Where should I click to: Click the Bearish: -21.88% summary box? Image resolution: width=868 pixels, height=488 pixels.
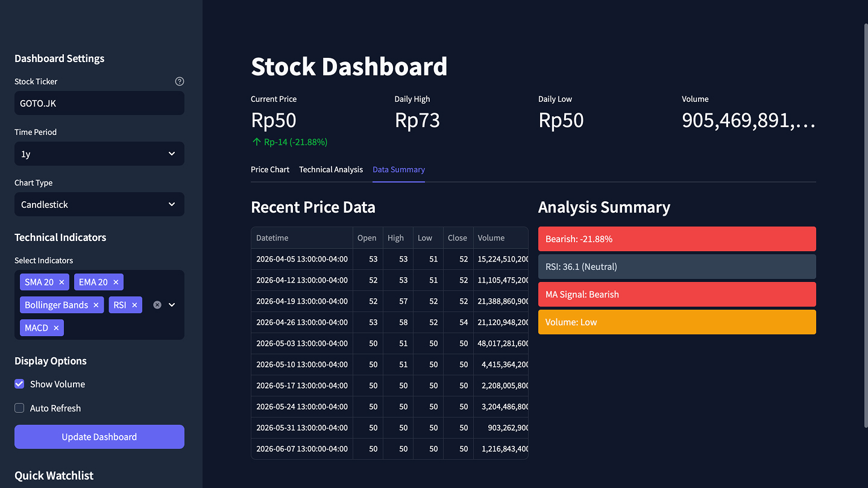point(677,239)
